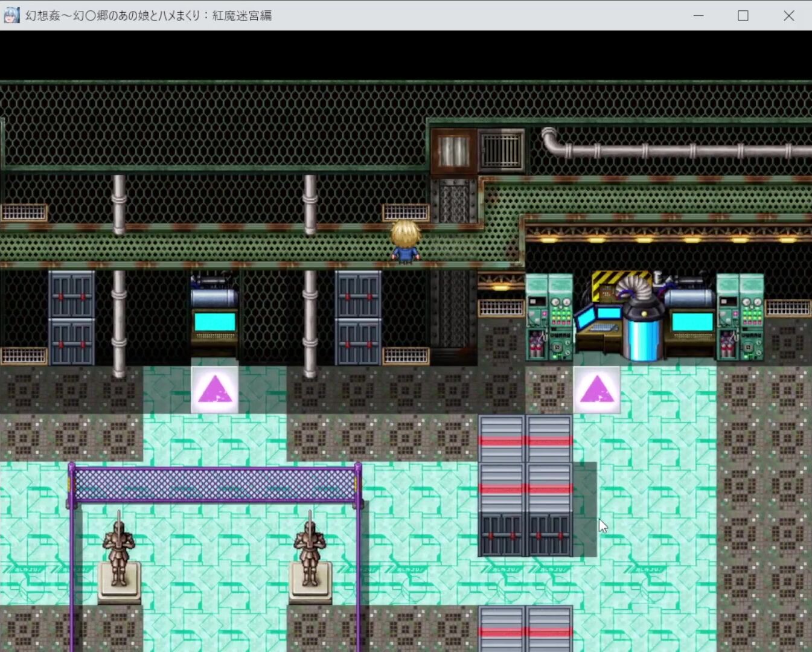Click the rightmost green control panel machine
This screenshot has width=812, height=652.
coord(740,318)
